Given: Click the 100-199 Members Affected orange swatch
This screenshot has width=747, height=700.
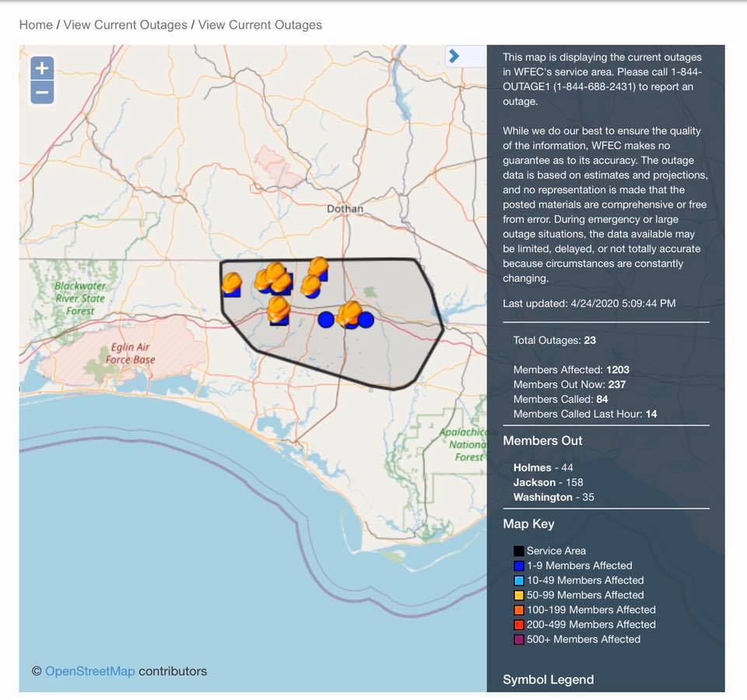Looking at the screenshot, I should click(x=519, y=610).
